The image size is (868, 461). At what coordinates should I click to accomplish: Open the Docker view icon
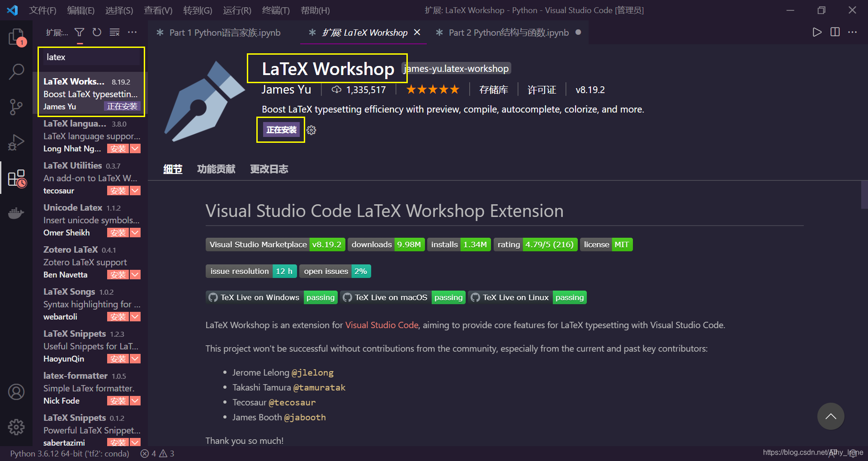[x=16, y=213]
